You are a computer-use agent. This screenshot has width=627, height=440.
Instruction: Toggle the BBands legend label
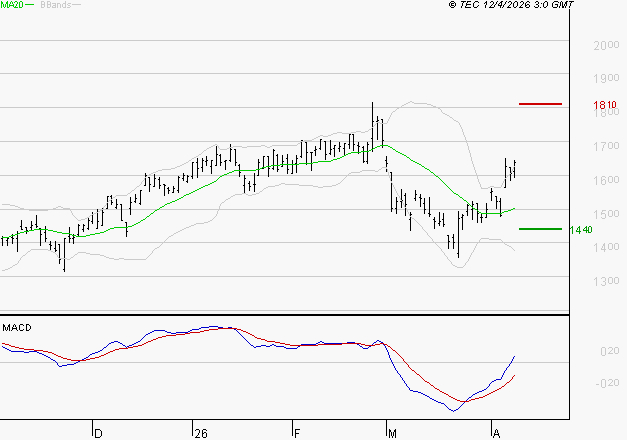(x=54, y=6)
